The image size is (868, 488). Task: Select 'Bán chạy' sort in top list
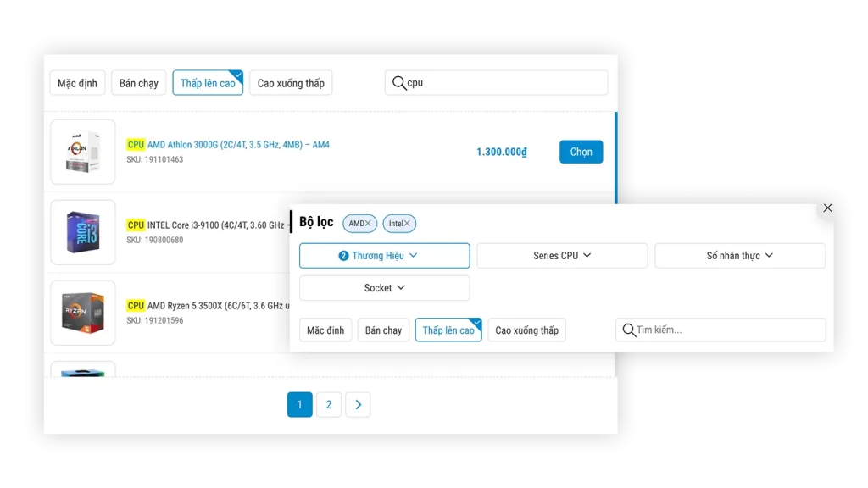(138, 83)
